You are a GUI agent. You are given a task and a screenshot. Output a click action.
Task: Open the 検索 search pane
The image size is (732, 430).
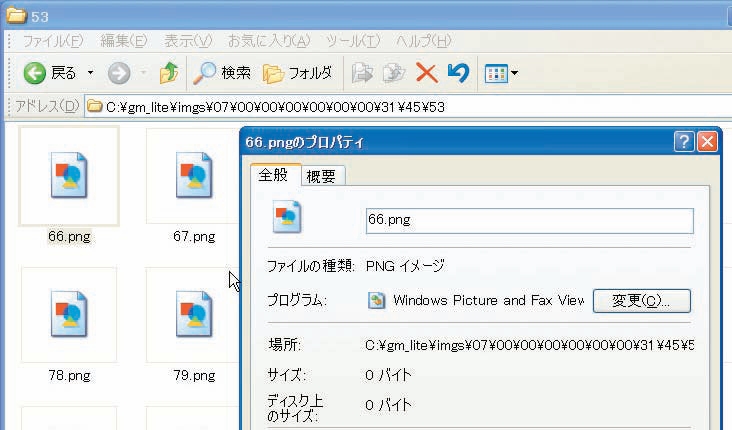222,73
